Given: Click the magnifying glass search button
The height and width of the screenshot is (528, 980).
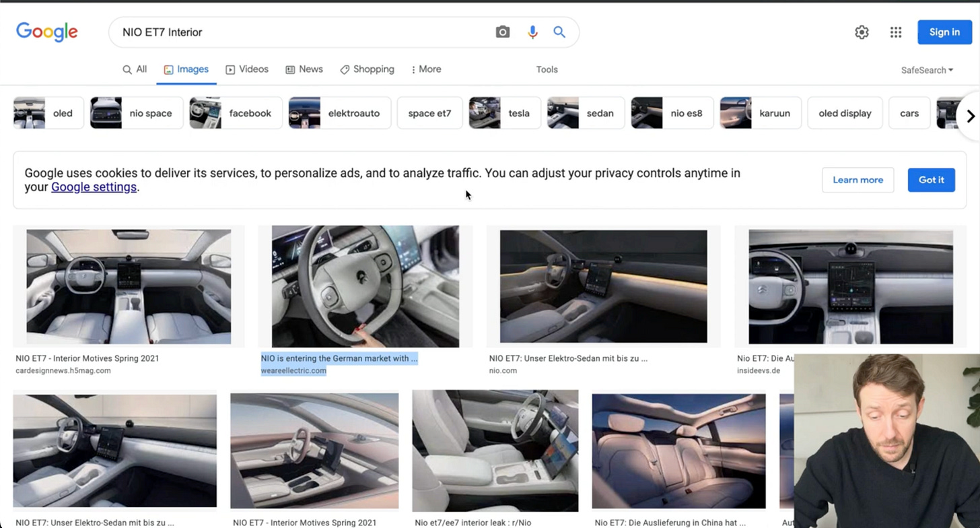Looking at the screenshot, I should point(559,32).
